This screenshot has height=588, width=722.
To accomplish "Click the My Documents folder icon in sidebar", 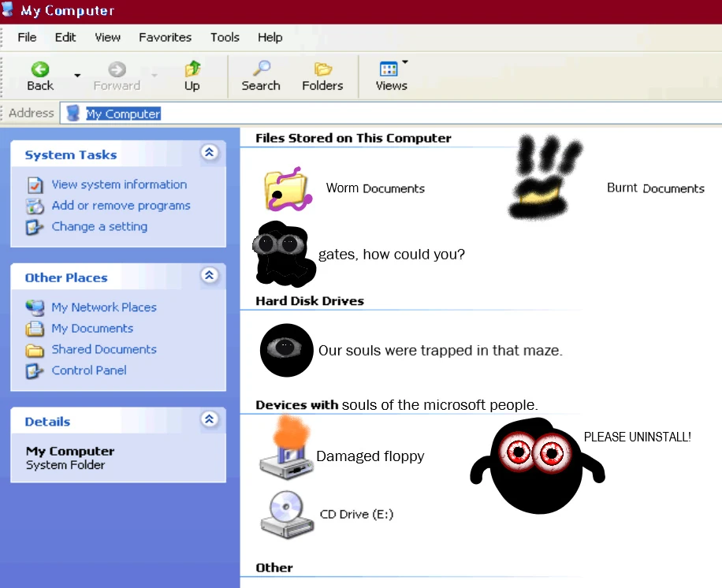I will [x=35, y=329].
